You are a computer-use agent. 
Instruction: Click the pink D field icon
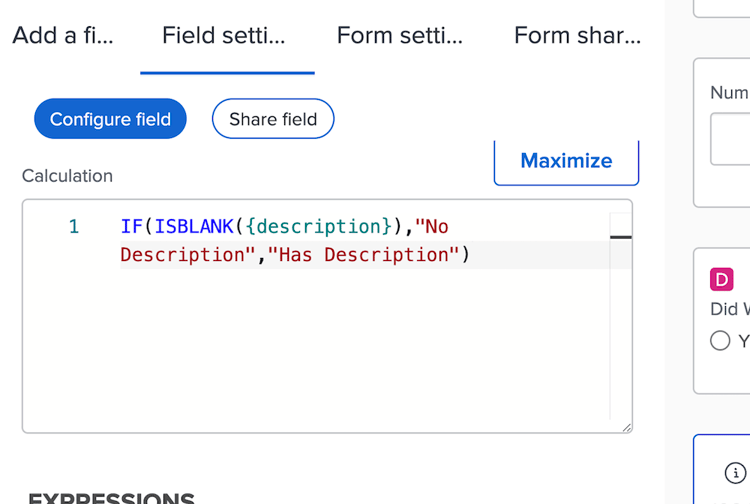click(x=721, y=280)
